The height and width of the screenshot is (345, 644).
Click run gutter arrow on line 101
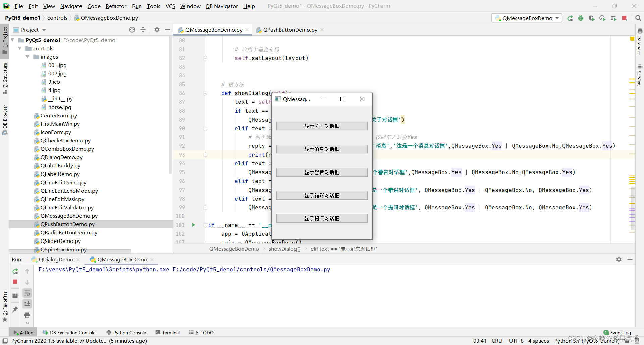tap(194, 225)
